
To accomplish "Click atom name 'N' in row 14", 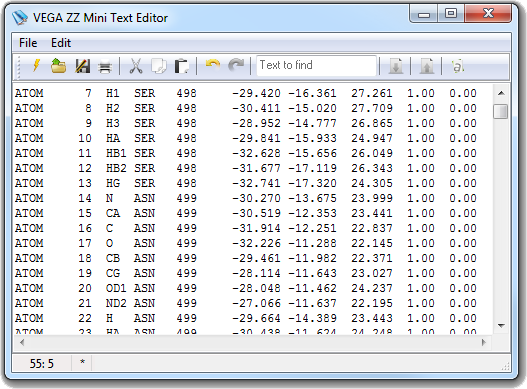I will click(110, 198).
